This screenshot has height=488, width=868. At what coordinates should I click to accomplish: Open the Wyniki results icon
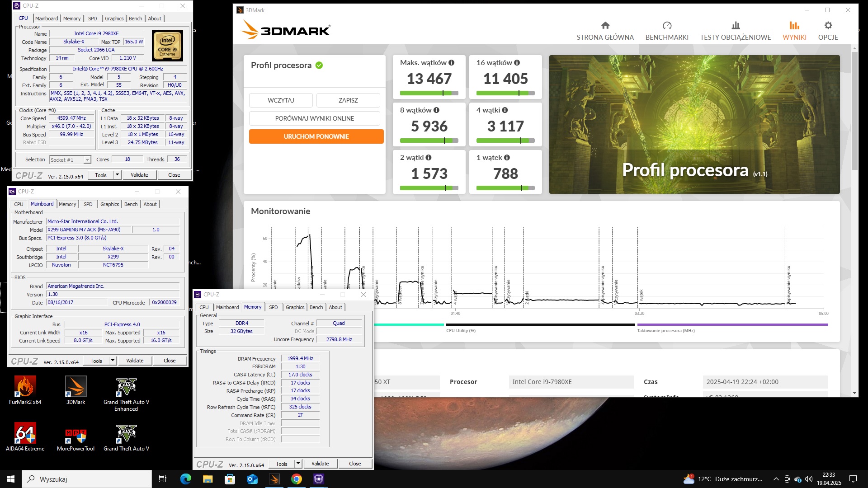tap(794, 25)
